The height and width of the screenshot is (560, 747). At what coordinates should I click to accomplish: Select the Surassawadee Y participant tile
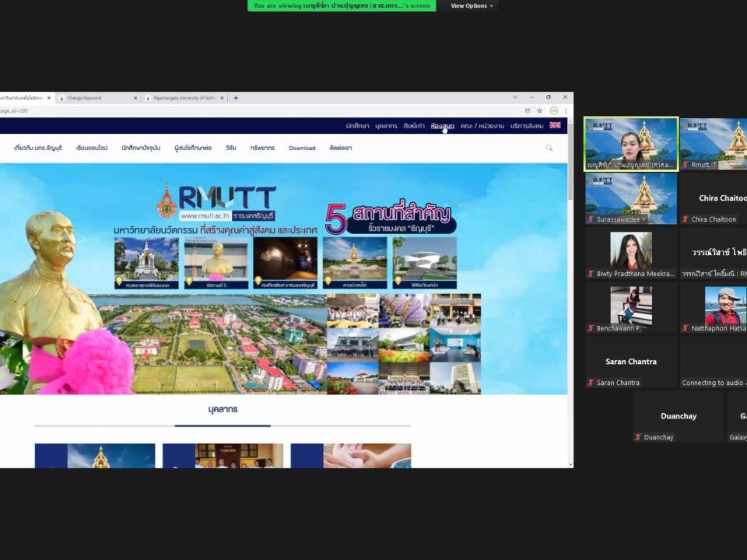point(631,198)
